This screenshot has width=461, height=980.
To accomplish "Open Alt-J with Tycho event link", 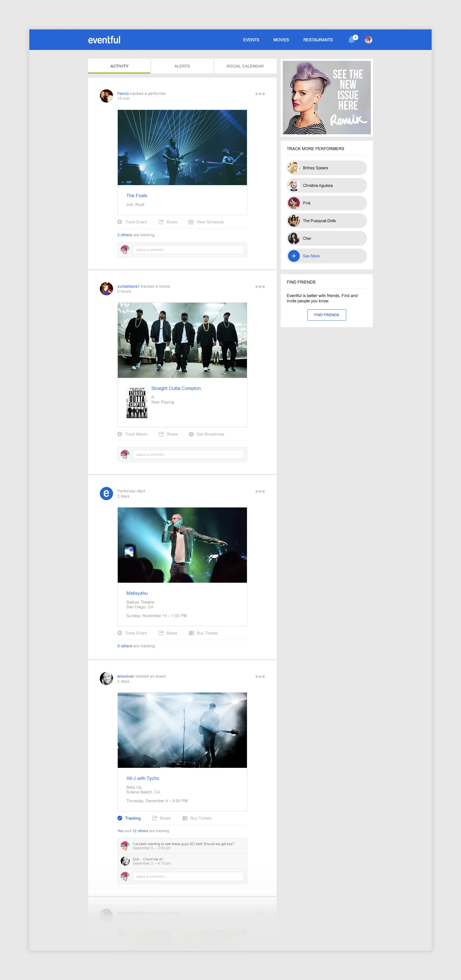I will 142,778.
